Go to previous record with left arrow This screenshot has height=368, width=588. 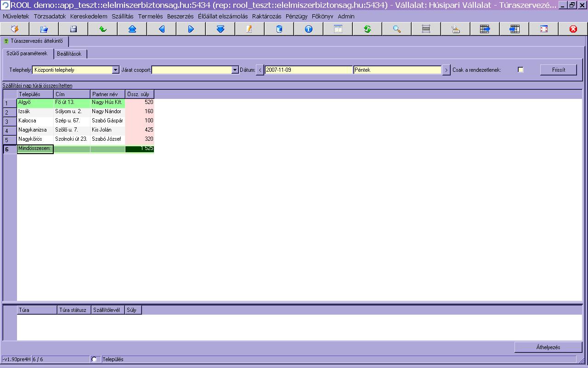pyautogui.click(x=161, y=29)
